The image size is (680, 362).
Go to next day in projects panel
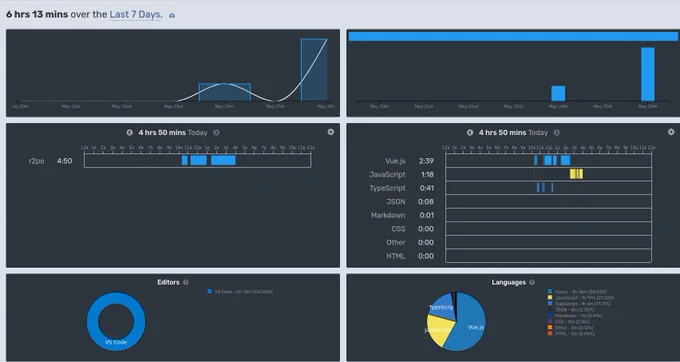coord(216,133)
